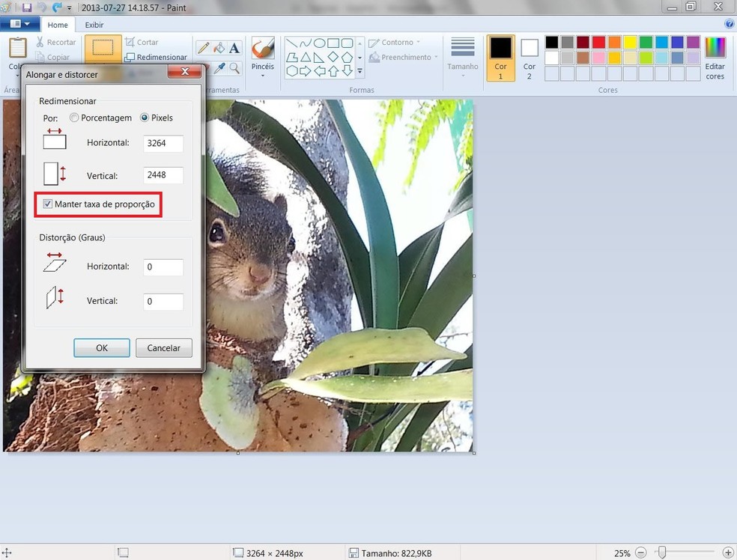The width and height of the screenshot is (737, 560).
Task: Click Cancelar in the dialog
Action: (x=163, y=348)
